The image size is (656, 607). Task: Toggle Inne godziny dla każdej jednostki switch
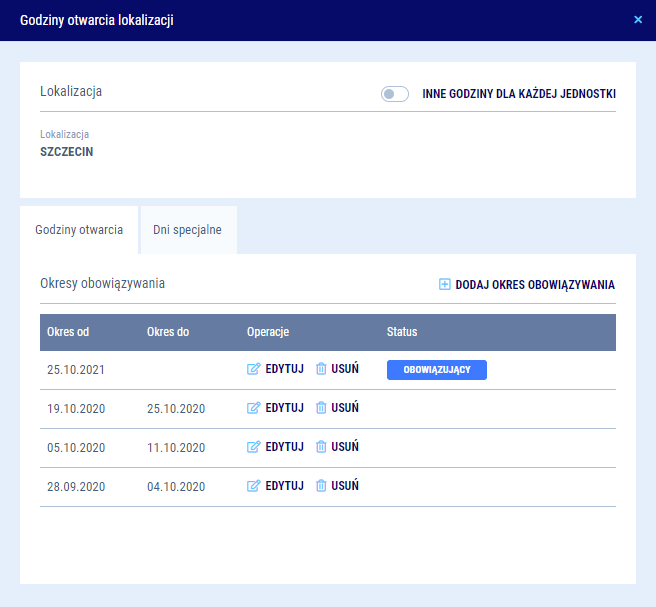tap(395, 94)
